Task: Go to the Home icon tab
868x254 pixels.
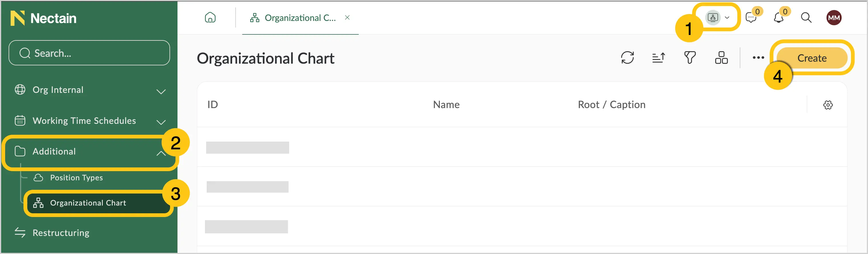Action: [x=210, y=17]
